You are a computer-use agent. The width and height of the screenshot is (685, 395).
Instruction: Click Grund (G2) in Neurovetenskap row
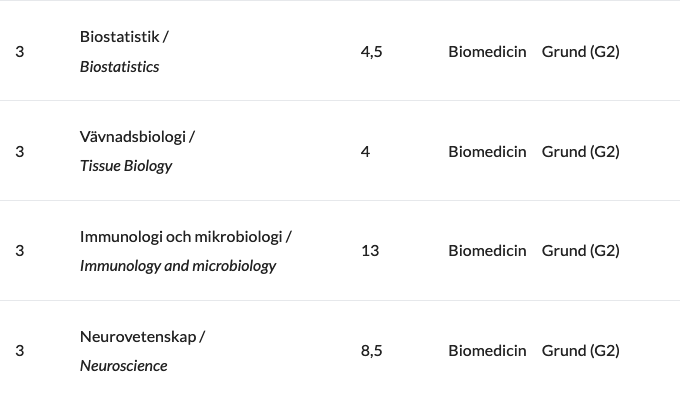[581, 350]
